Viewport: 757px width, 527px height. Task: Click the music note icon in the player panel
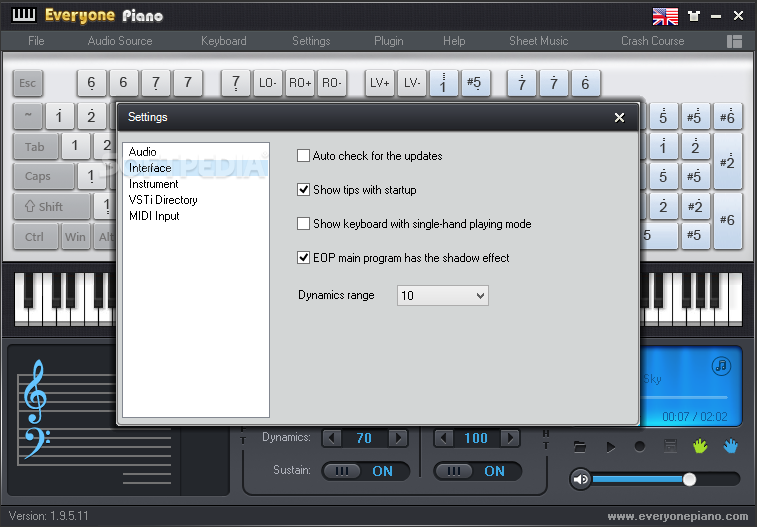(721, 365)
